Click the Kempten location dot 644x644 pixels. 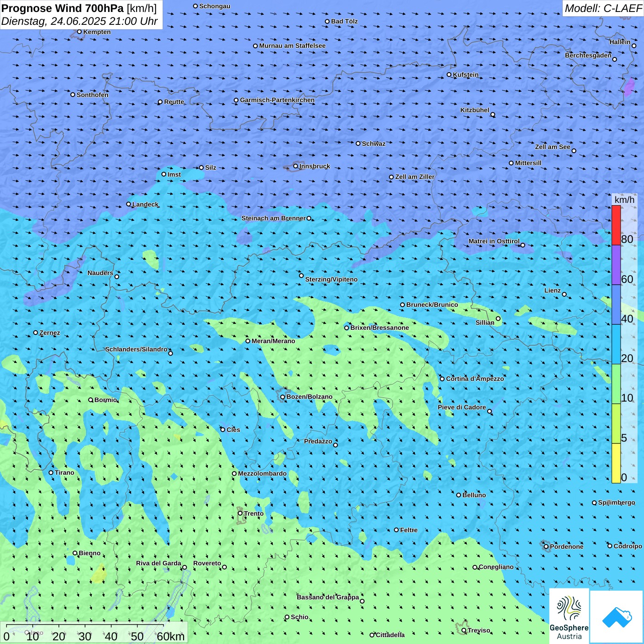pos(80,32)
